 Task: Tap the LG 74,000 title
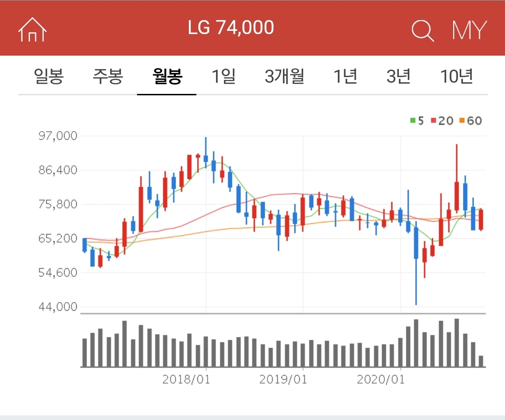coord(231,28)
